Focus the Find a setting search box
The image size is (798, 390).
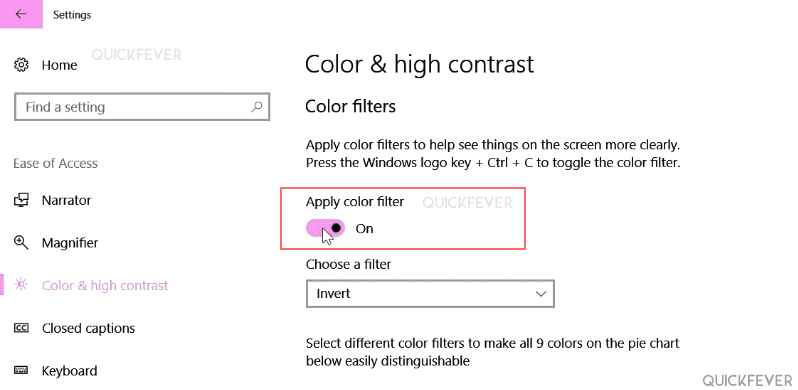pos(142,107)
